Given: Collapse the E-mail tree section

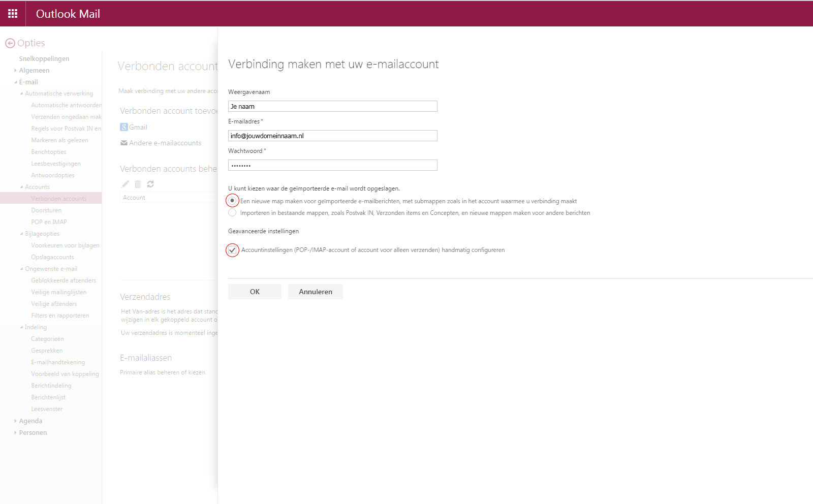Looking at the screenshot, I should click(x=15, y=82).
